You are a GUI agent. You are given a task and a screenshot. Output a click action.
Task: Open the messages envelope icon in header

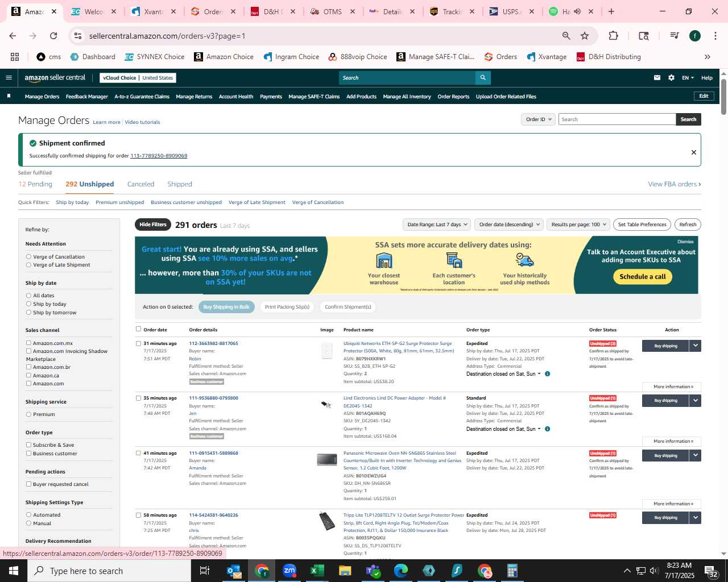[657, 78]
